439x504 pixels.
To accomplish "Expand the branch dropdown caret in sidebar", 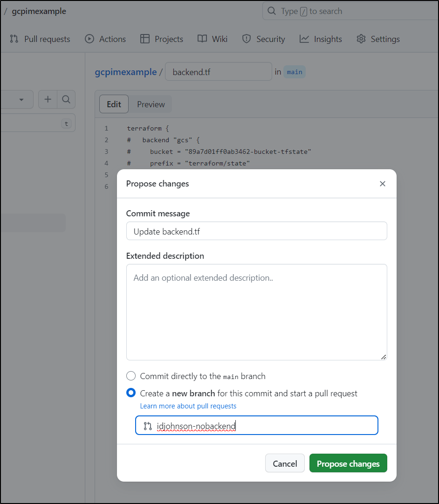I will coord(21,100).
